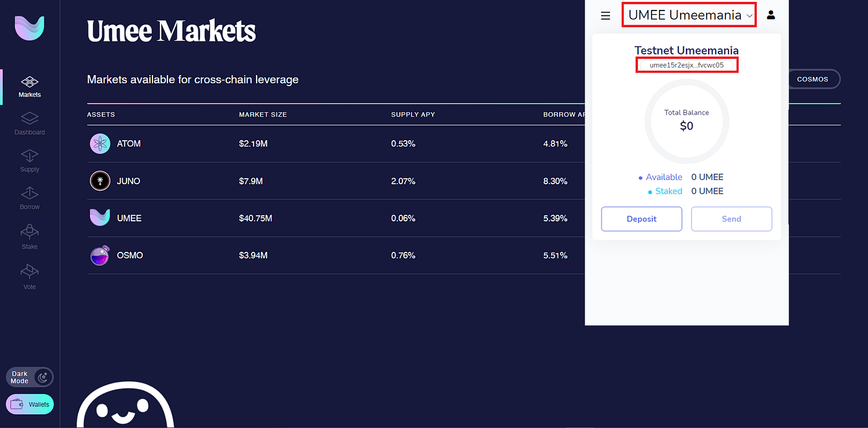
Task: Select the ATOM market row name
Action: pyautogui.click(x=129, y=143)
